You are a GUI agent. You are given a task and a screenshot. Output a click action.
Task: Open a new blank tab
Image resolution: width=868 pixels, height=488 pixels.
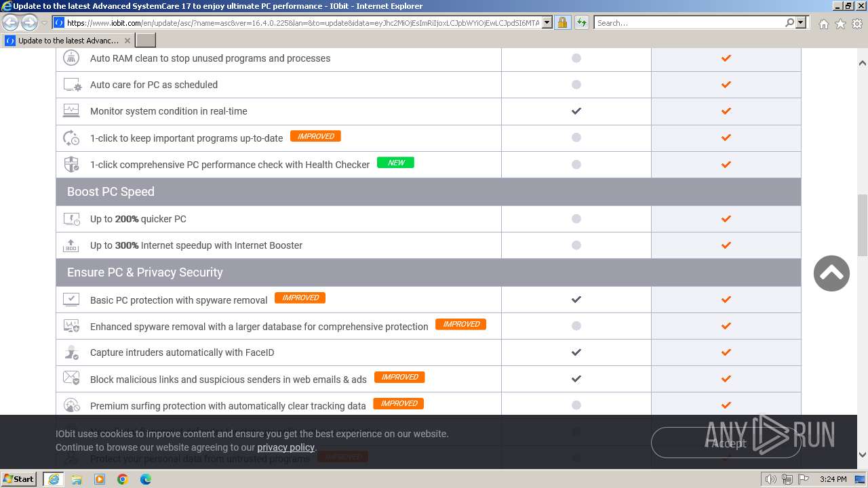(x=146, y=41)
